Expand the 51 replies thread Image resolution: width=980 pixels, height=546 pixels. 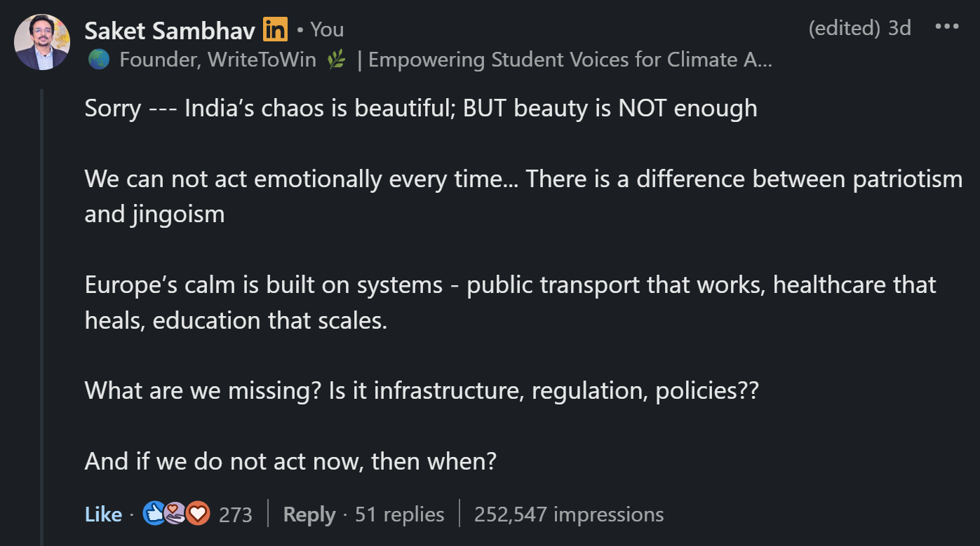[399, 514]
